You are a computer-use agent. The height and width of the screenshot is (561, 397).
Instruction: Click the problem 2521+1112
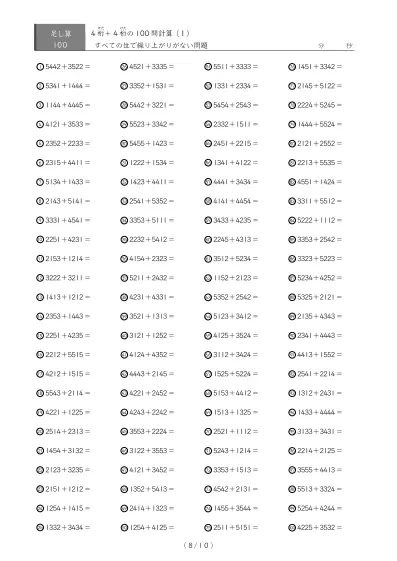pos(235,431)
